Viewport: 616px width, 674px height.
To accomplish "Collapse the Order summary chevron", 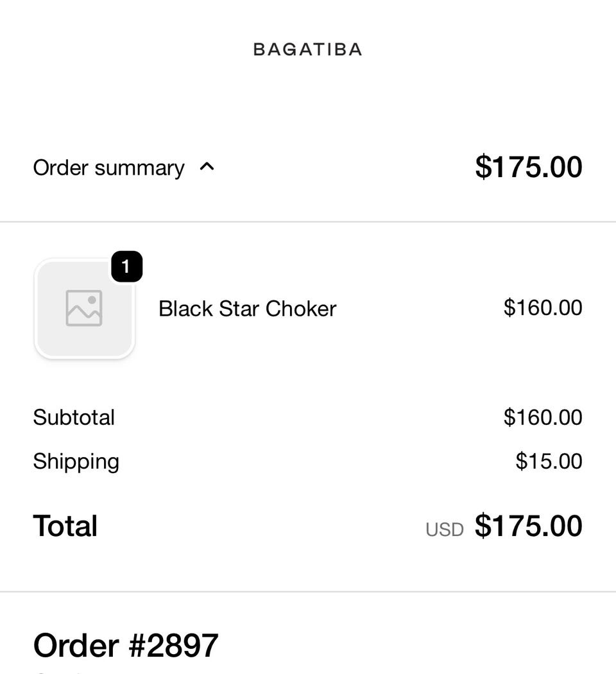I will (x=207, y=167).
